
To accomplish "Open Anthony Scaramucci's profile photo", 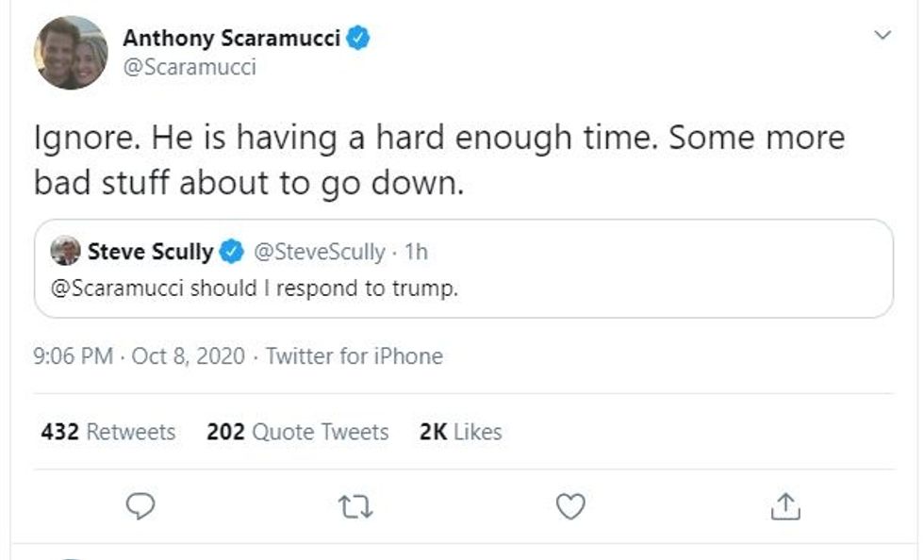I will pyautogui.click(x=71, y=53).
